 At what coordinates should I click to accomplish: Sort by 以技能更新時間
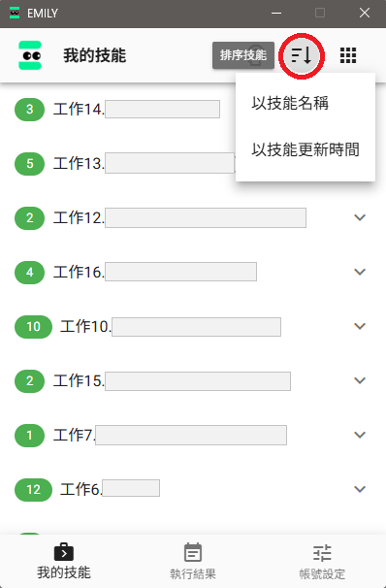pyautogui.click(x=306, y=149)
